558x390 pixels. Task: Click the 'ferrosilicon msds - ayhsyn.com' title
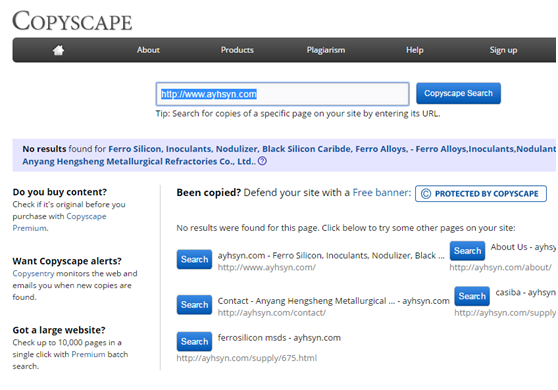coord(279,338)
